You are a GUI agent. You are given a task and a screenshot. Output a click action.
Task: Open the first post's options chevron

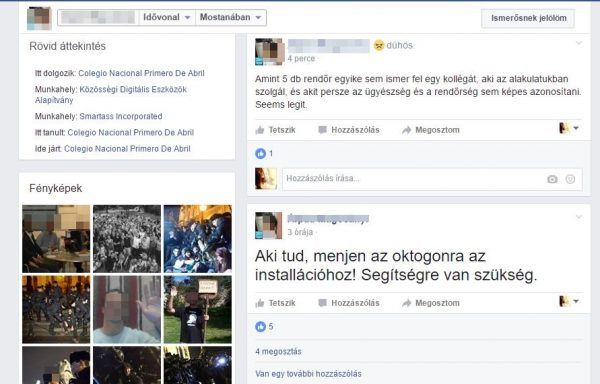click(x=579, y=43)
